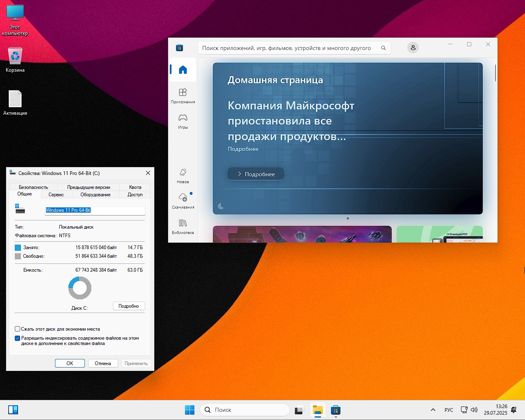Click the 'Локальный диск' type value
The image size is (525, 420).
click(x=76, y=227)
